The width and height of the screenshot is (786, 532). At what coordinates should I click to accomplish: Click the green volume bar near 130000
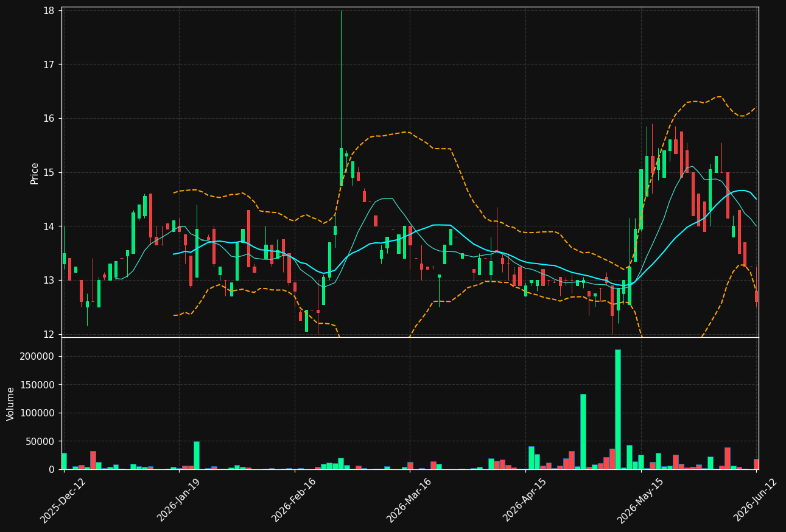point(583,432)
